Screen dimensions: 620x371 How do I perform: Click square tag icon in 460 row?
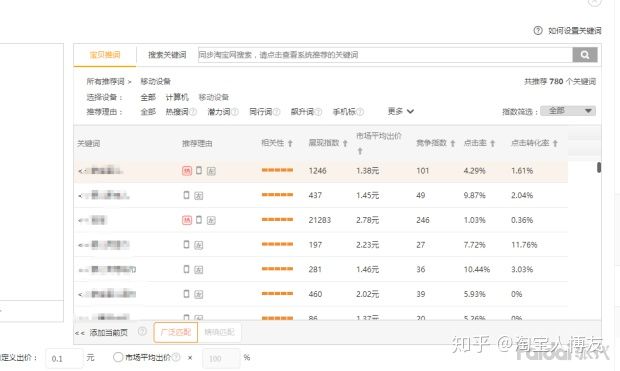[199, 294]
